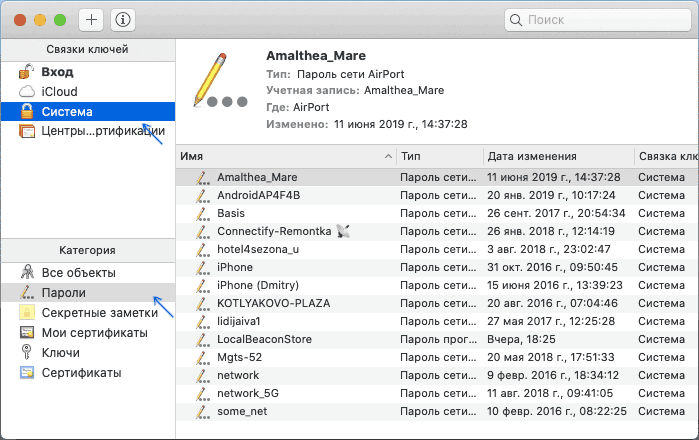Choose the Все объекты category
Image resolution: width=699 pixels, height=440 pixels.
tap(88, 272)
